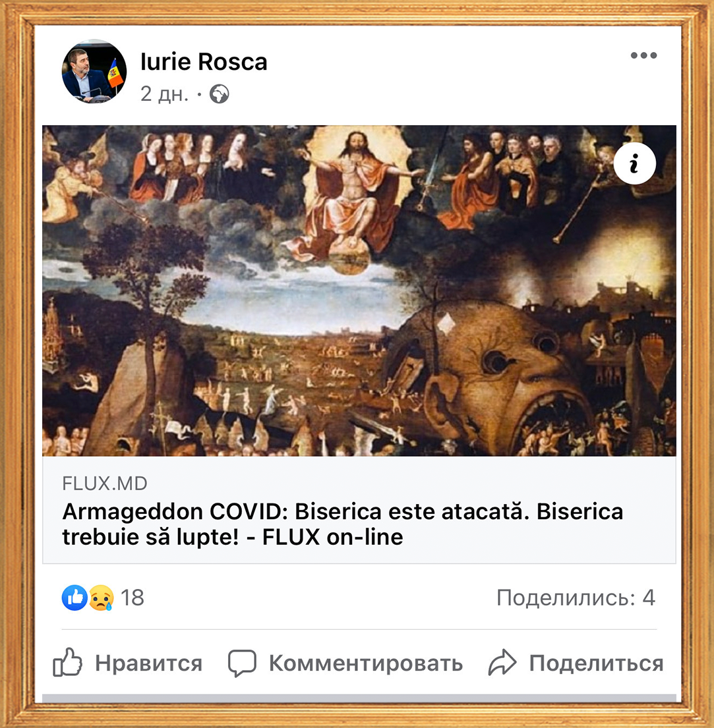This screenshot has height=728, width=714.
Task: Click the info icon on the painting image
Action: click(635, 163)
